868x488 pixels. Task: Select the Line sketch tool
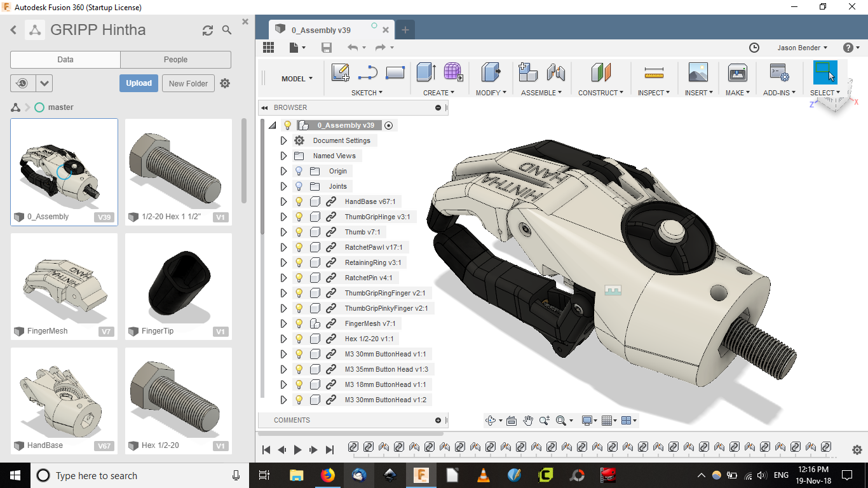(x=368, y=73)
